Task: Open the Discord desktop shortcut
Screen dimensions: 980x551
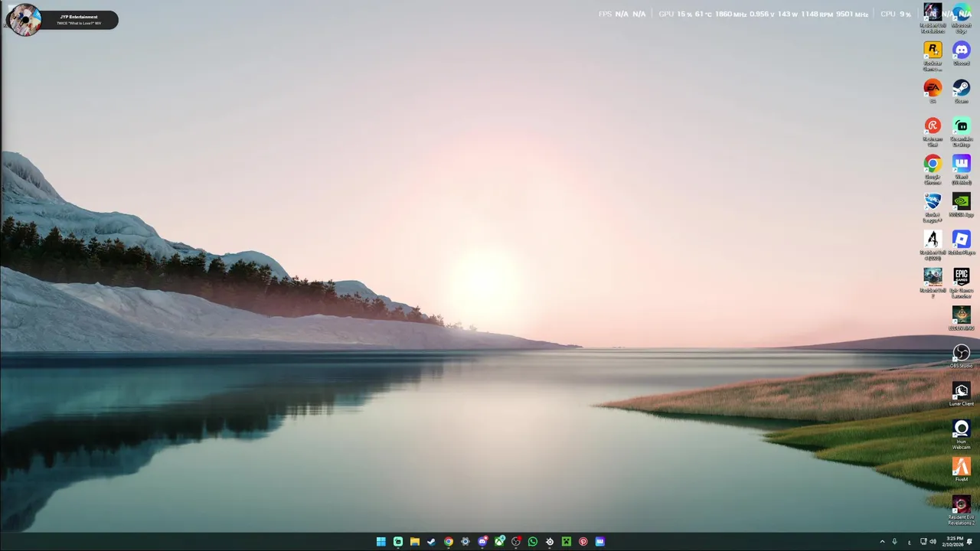Action: [961, 54]
